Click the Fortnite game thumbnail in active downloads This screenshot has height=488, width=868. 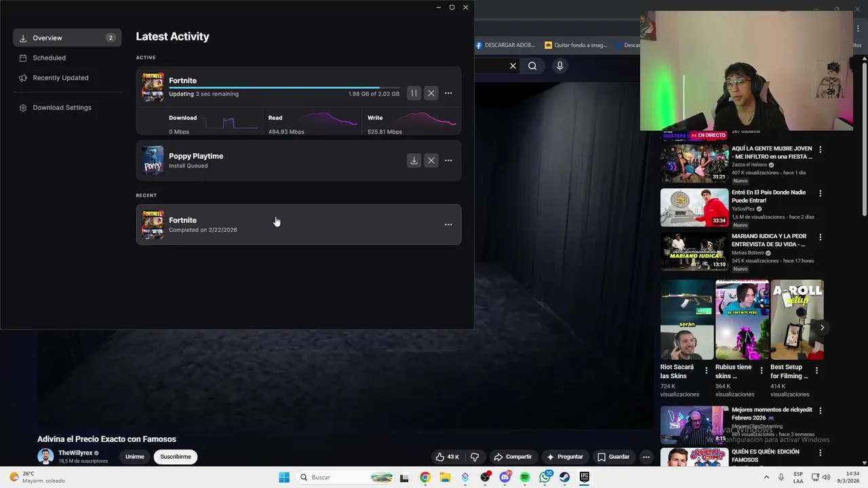point(153,87)
